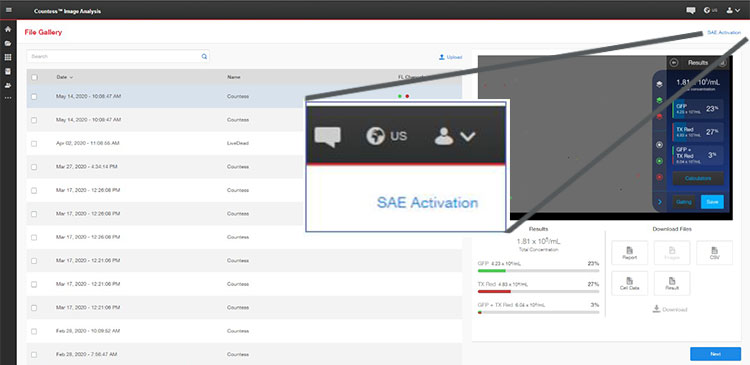The image size is (750, 365).
Task: Click the green layers icon in preview
Action: (x=660, y=100)
